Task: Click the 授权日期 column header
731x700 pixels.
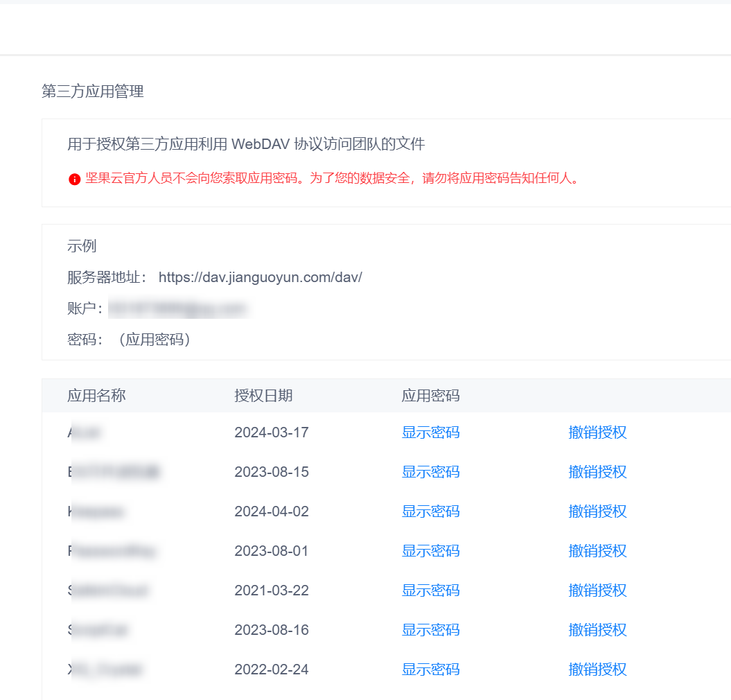Action: 263,396
